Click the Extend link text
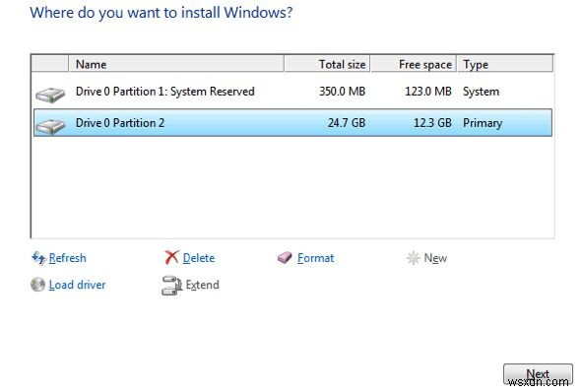Image resolution: width=580 pixels, height=392 pixels. (202, 285)
